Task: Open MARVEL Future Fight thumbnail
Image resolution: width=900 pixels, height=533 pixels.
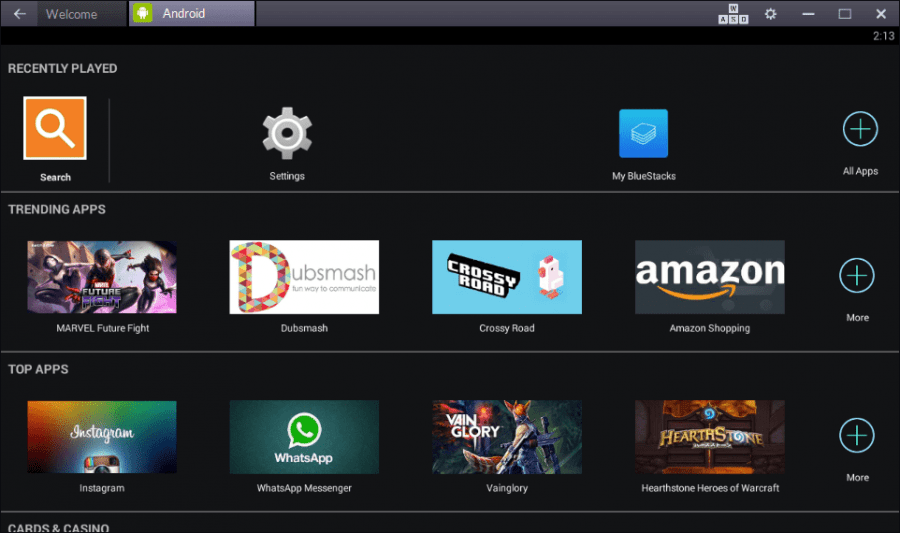Action: coord(102,277)
